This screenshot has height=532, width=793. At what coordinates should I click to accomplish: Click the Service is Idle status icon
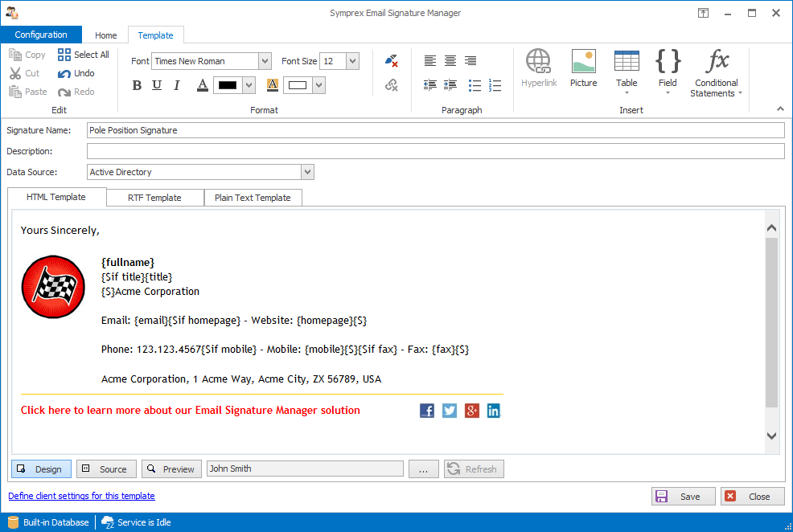pos(108,522)
